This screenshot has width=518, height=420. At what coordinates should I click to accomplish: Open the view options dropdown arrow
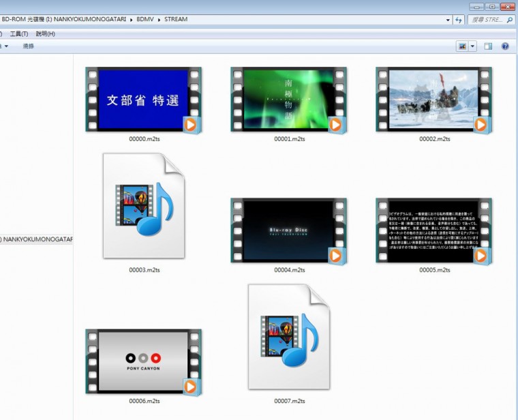(473, 46)
